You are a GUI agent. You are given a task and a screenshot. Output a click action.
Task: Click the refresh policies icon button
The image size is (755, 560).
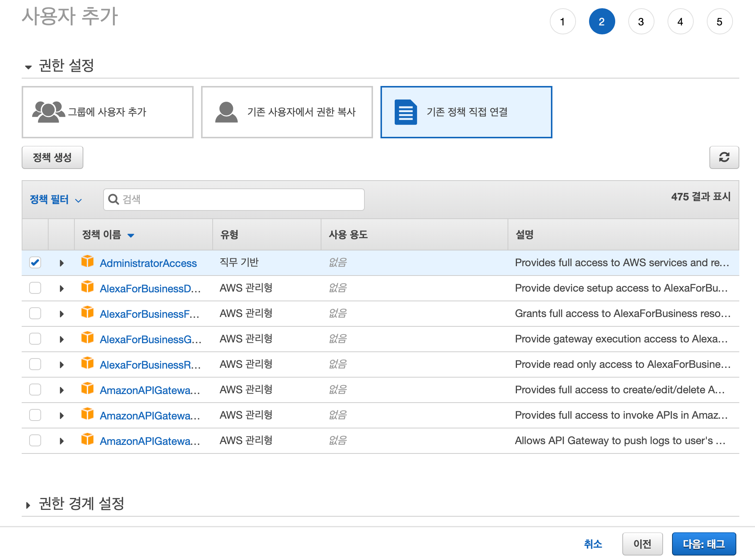(x=724, y=157)
